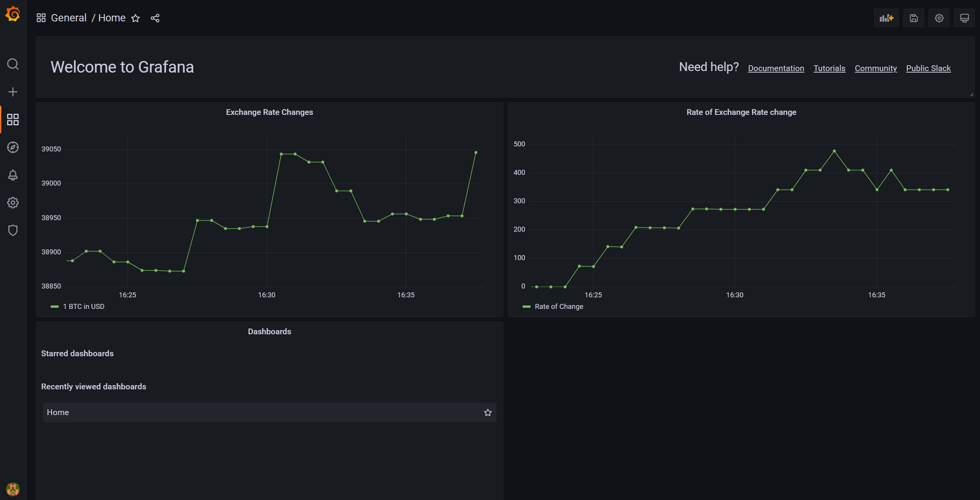Open the 'Rate of Exchange Rate change' panel menu
Screen dimensions: 980x500
[741, 112]
